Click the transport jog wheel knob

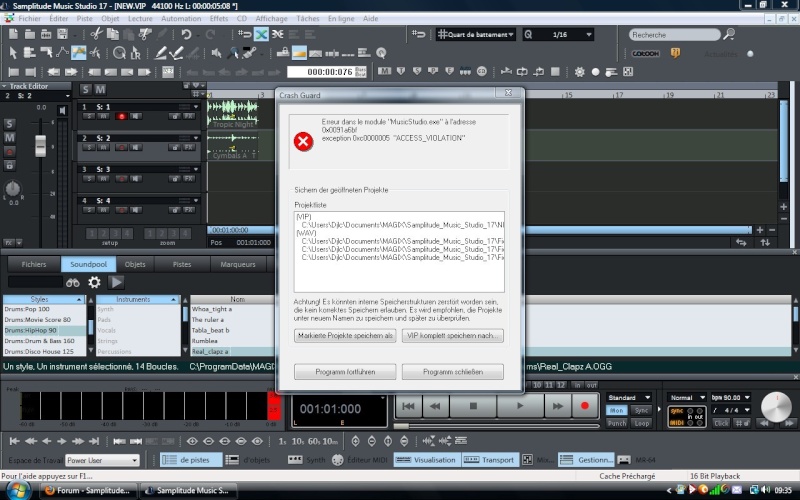(776, 407)
